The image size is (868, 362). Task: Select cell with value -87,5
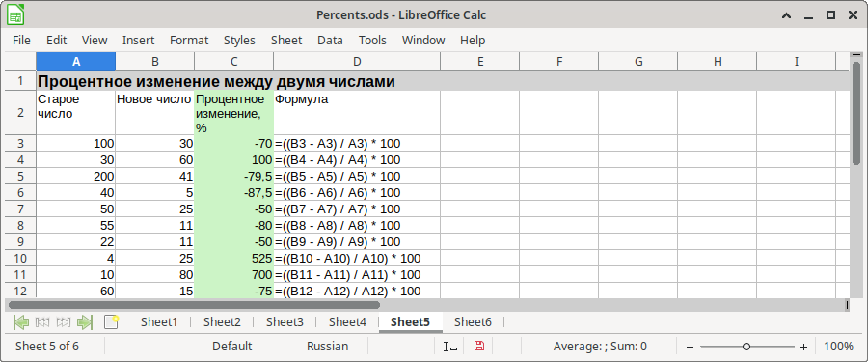tap(234, 193)
